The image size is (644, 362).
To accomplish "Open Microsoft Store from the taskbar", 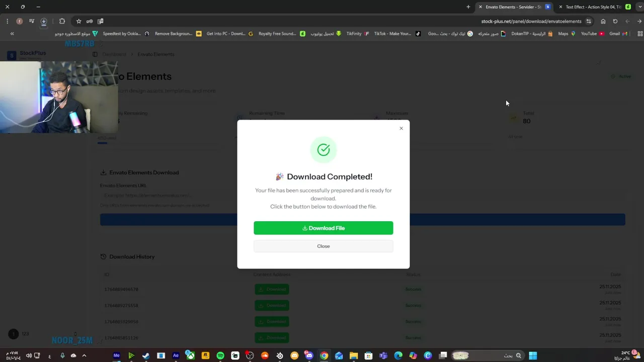I will pos(368,355).
